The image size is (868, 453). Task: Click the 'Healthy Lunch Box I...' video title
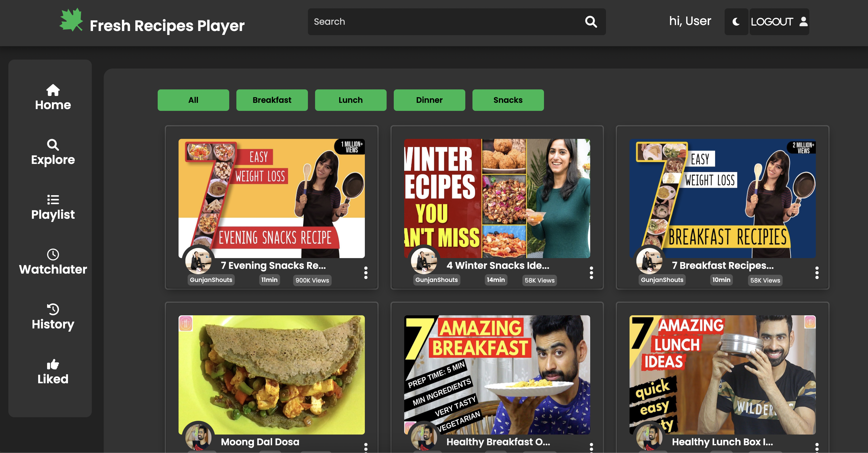tap(723, 442)
